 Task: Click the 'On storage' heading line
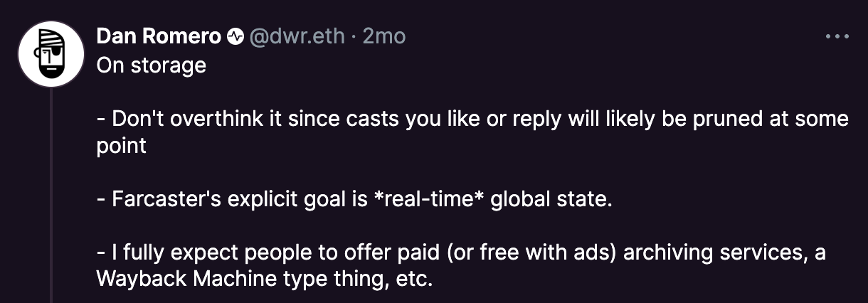(x=152, y=65)
